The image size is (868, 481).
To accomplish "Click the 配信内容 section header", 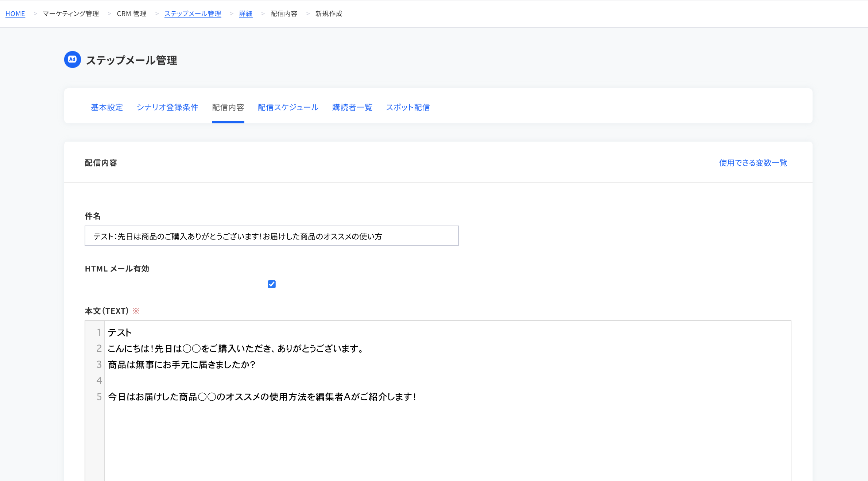I will pos(101,163).
